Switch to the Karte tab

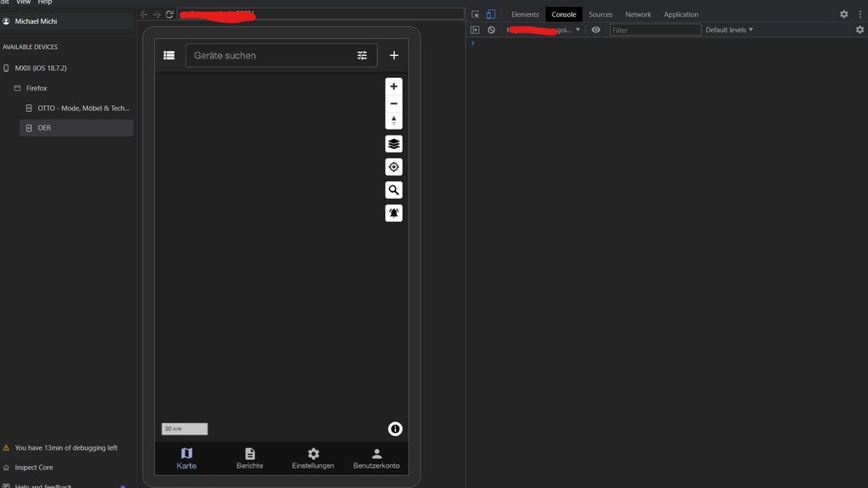coord(186,458)
